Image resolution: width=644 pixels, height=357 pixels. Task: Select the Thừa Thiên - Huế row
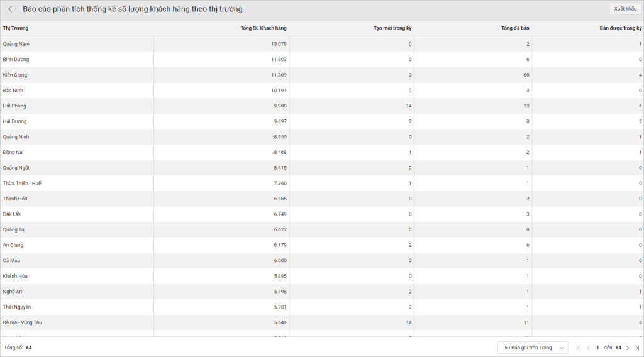tap(322, 184)
